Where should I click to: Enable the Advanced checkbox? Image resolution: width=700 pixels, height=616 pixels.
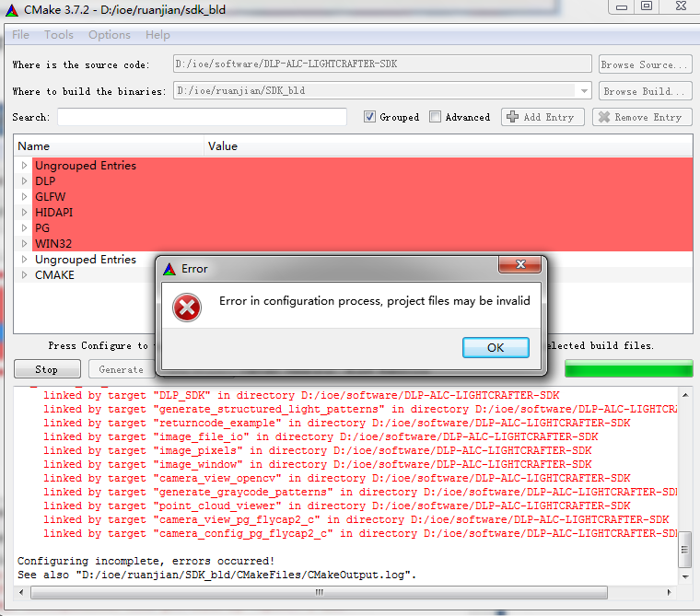tap(435, 117)
